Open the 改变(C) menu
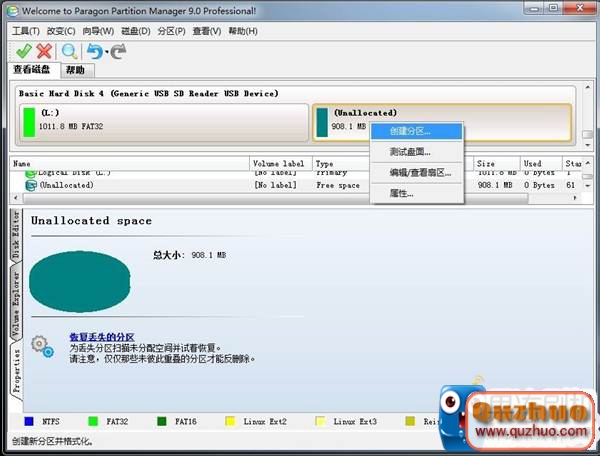Image resolution: width=600 pixels, height=456 pixels. [x=61, y=31]
